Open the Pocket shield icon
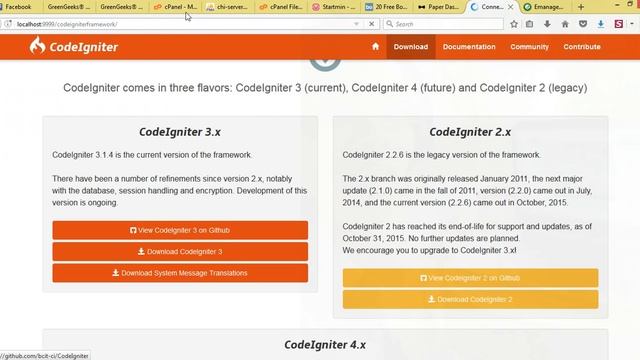640x360 pixels. point(583,24)
